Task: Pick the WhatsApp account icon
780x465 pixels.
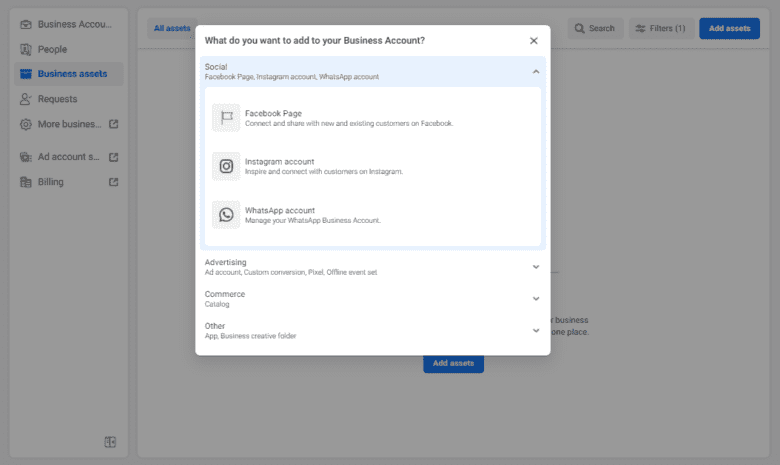Action: click(x=226, y=215)
